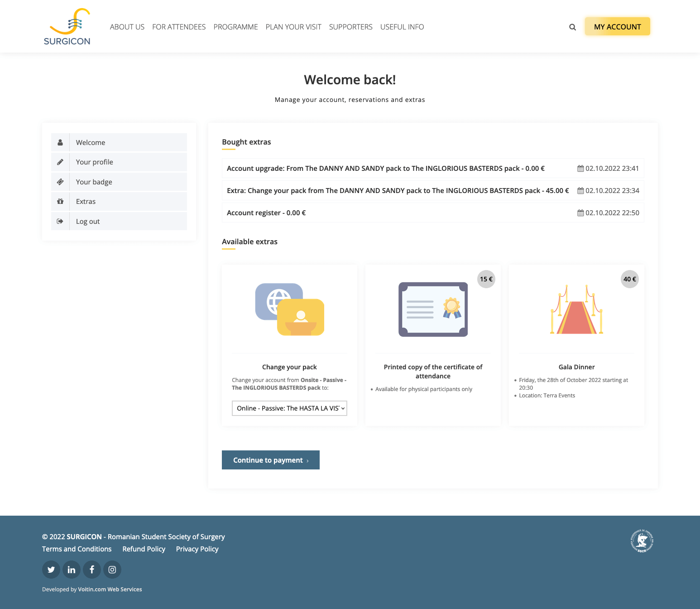Open PLAN YOUR VISIT menu
Image resolution: width=700 pixels, height=609 pixels.
pyautogui.click(x=293, y=27)
